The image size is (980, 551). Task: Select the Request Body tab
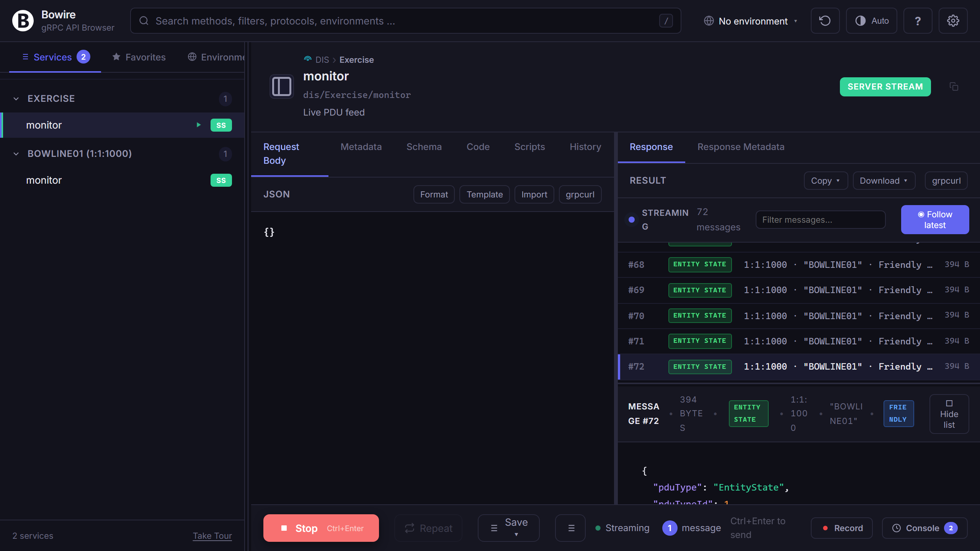pyautogui.click(x=290, y=154)
